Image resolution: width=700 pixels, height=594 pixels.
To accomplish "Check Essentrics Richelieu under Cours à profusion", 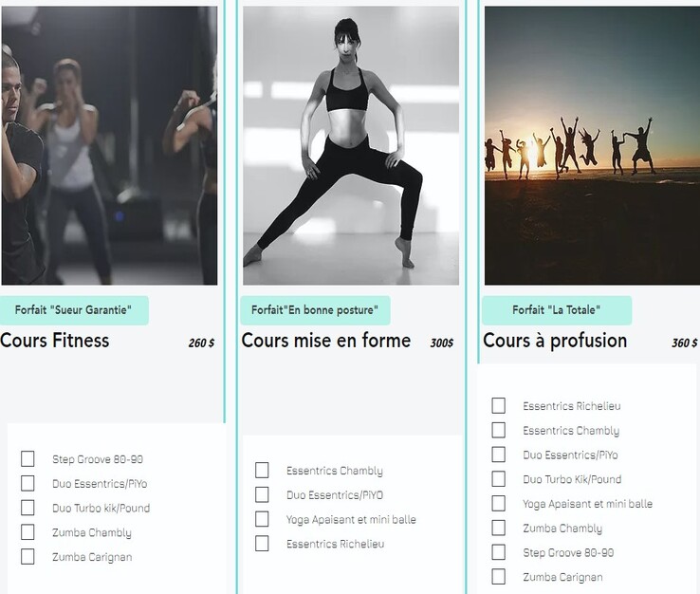I will click(499, 405).
